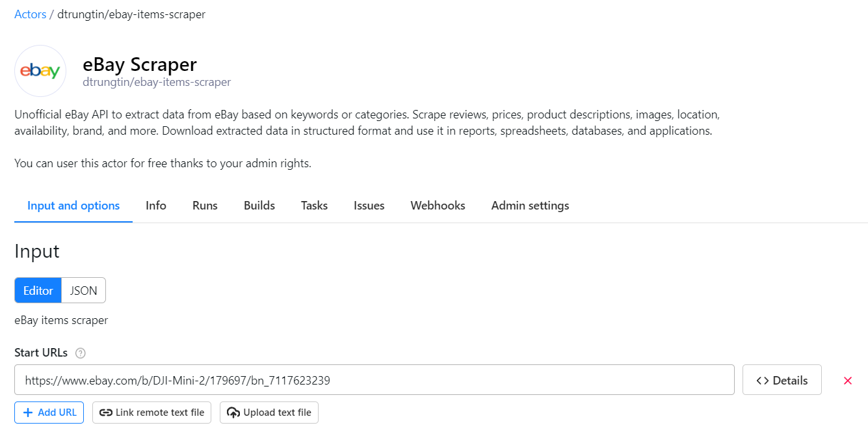Screen dimensions: 868x434
Task: Click the Input heading
Action: [x=37, y=251]
